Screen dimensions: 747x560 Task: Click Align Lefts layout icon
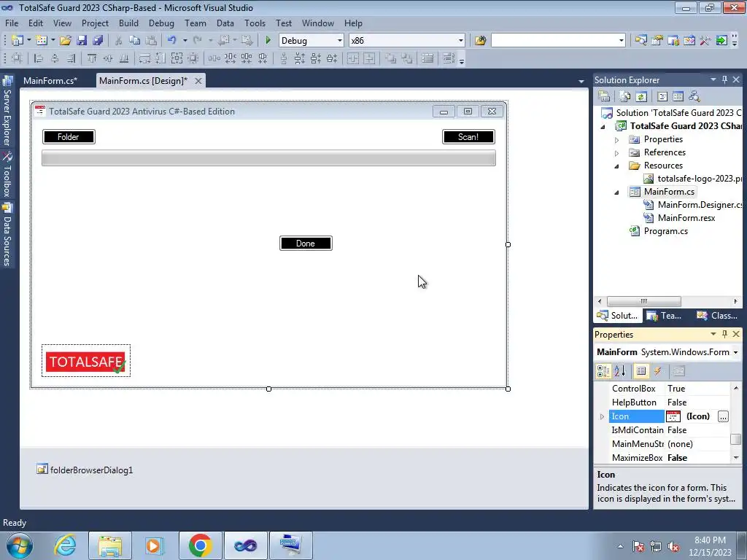pos(39,58)
